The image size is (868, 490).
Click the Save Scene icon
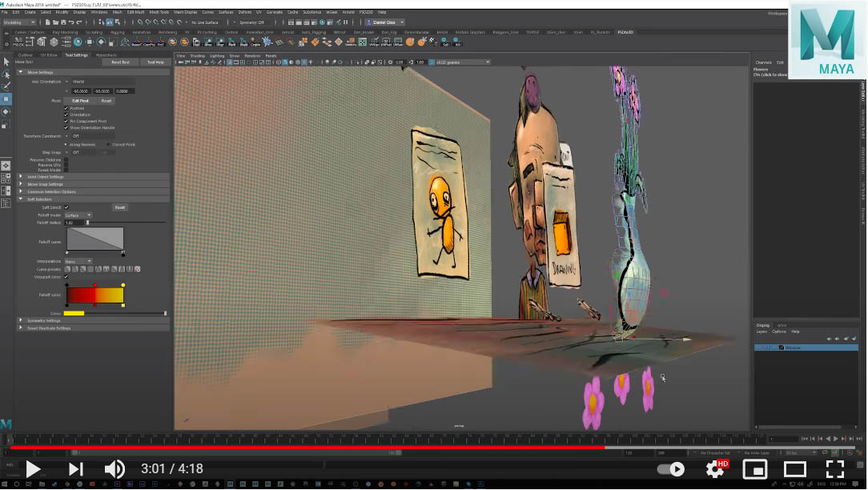64,22
